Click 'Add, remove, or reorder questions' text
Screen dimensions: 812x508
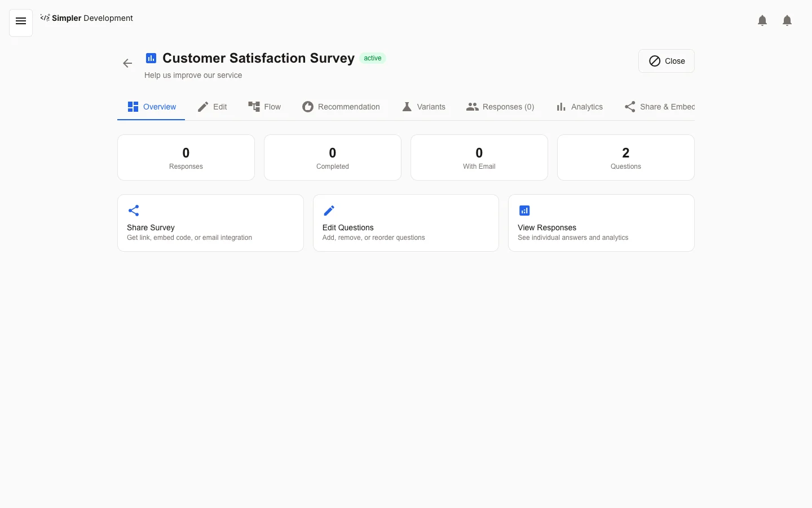pos(374,238)
